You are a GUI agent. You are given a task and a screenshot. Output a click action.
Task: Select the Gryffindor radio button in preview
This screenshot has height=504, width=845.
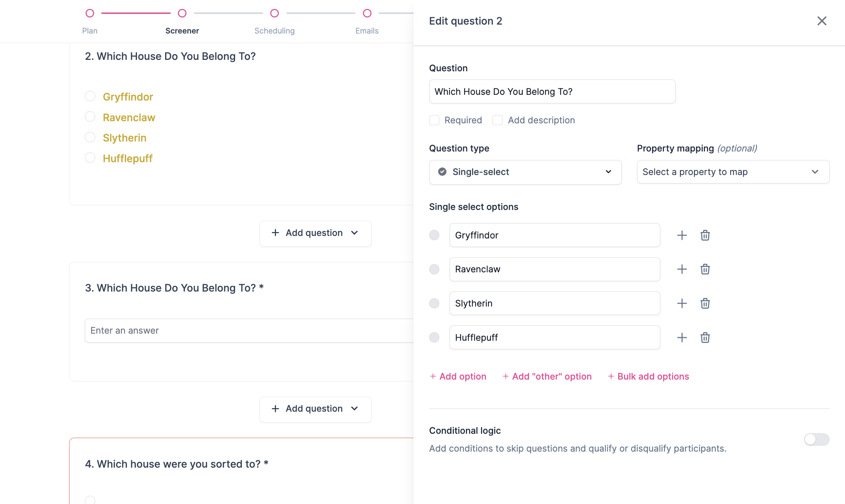coord(90,96)
